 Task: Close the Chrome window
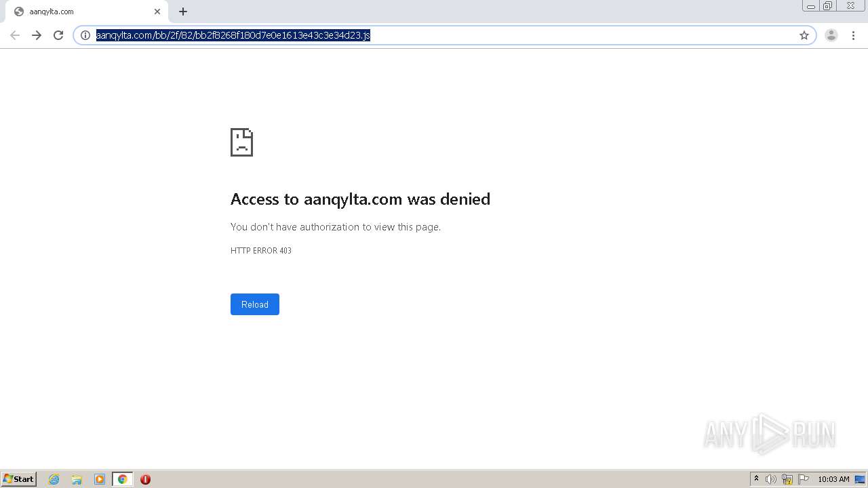coord(850,6)
